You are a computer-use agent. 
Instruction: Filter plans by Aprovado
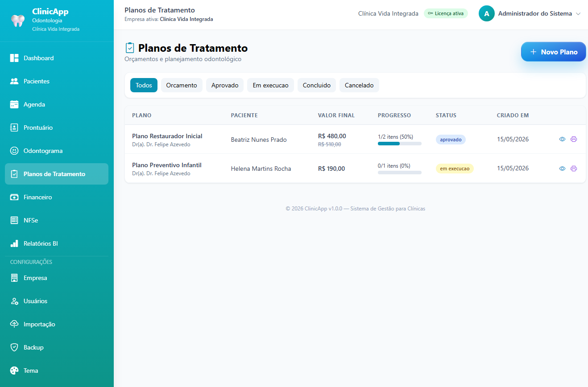(x=225, y=85)
